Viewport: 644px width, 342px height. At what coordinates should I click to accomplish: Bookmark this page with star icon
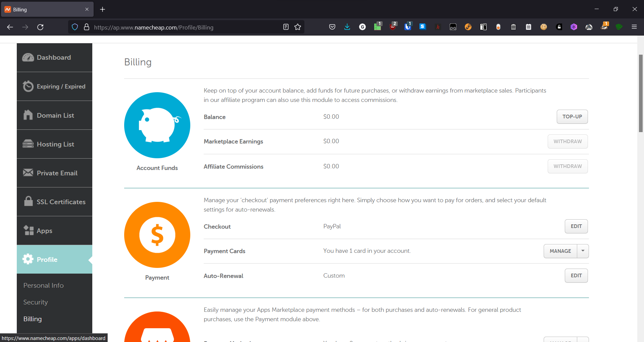(x=298, y=27)
